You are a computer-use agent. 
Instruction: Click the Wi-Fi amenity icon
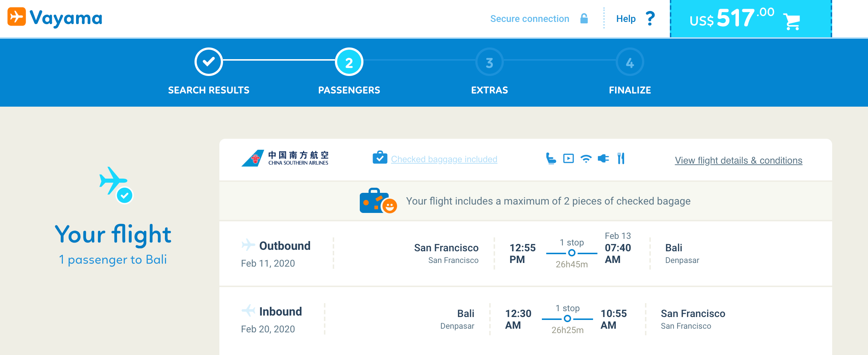click(x=586, y=159)
